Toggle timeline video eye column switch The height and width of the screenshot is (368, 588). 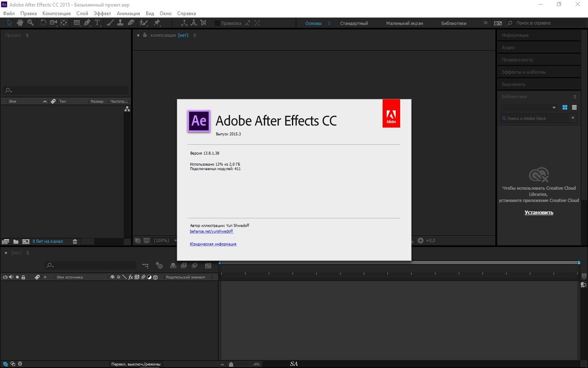(x=5, y=277)
